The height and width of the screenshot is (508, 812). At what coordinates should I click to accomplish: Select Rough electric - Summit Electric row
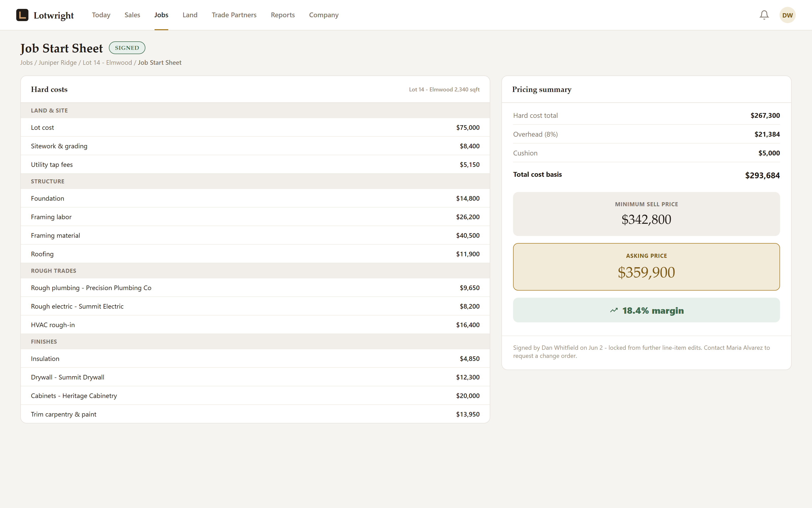(255, 306)
